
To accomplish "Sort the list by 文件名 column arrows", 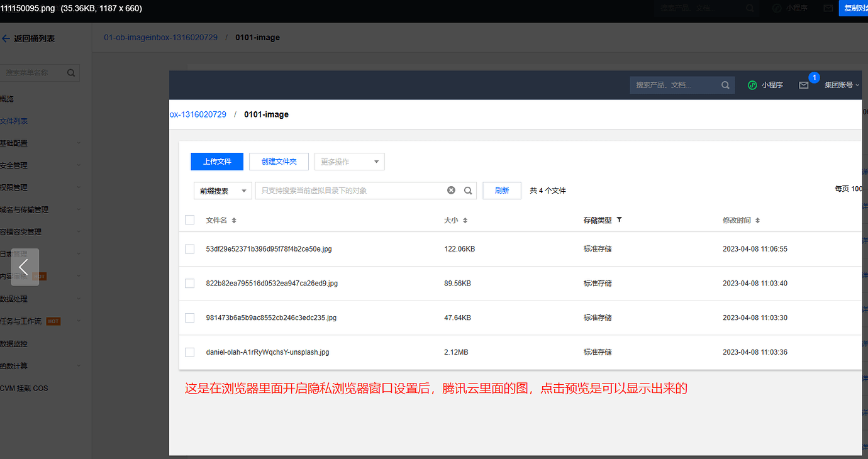I will coord(234,221).
